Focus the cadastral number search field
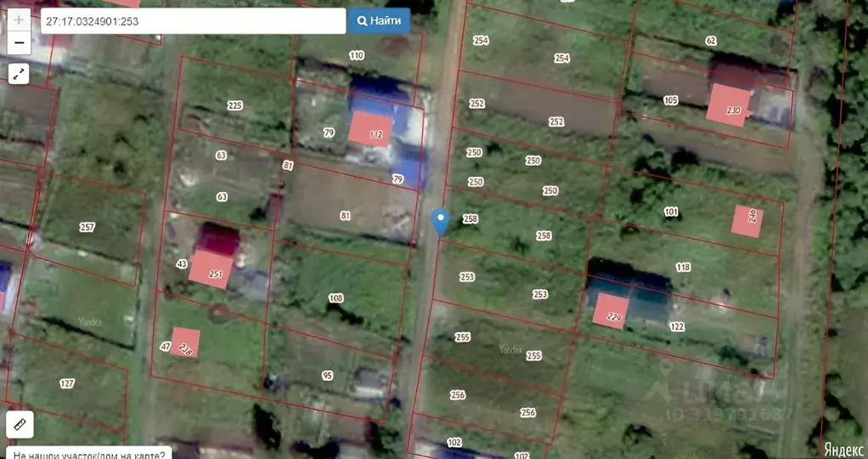The width and height of the screenshot is (868, 459). pyautogui.click(x=193, y=21)
